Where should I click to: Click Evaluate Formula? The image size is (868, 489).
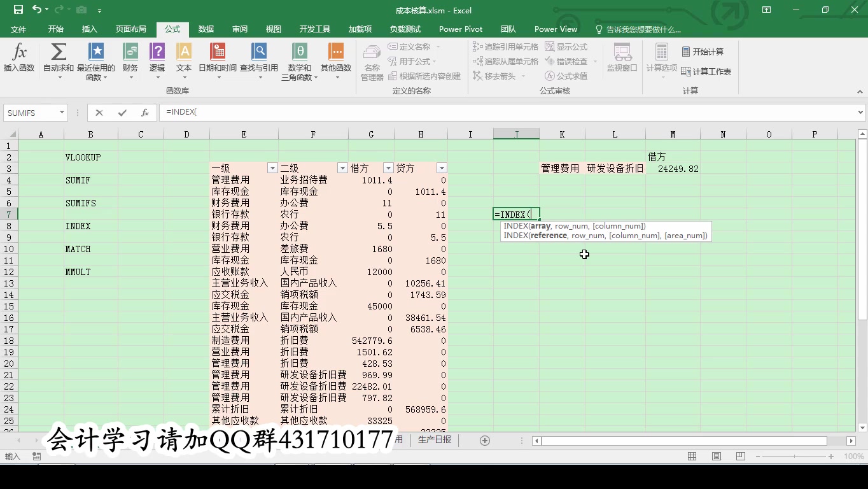tap(566, 76)
